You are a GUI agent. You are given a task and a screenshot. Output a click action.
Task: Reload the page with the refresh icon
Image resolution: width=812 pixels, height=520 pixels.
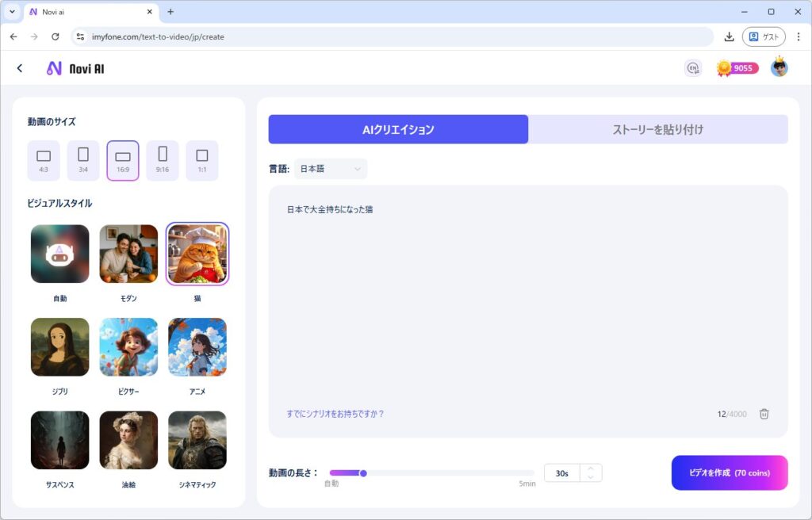click(x=55, y=36)
